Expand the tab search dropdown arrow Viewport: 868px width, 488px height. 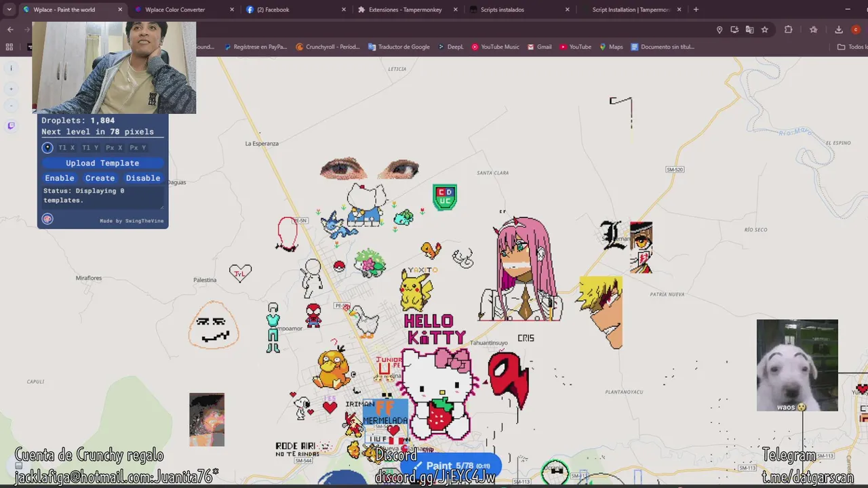click(9, 9)
